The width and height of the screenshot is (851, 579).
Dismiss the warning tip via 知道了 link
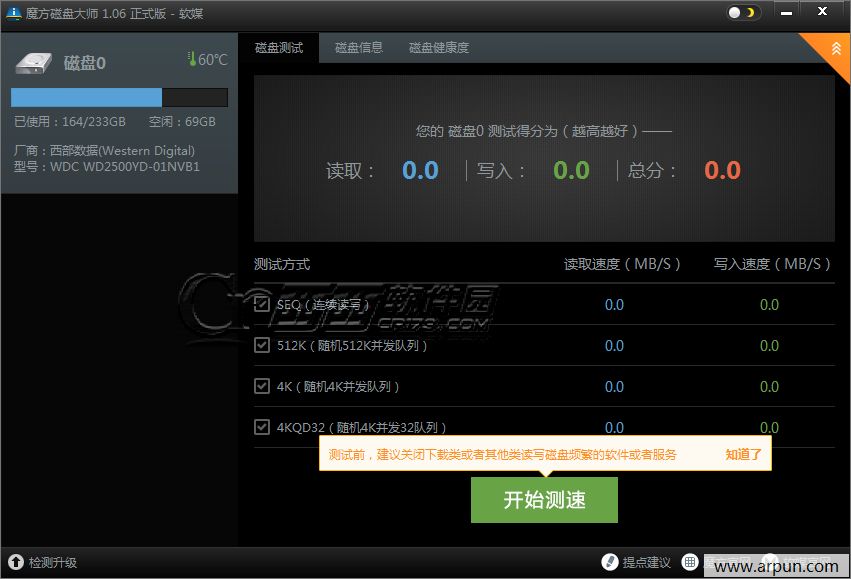tap(742, 453)
